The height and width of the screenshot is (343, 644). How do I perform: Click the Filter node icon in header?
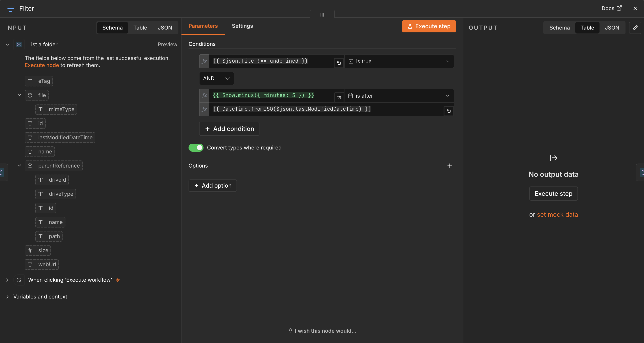10,9
